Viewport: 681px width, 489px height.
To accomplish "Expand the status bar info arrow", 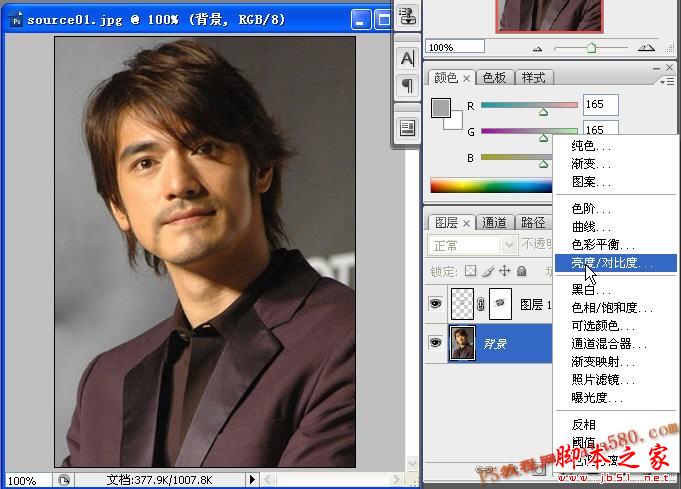I will pos(252,479).
